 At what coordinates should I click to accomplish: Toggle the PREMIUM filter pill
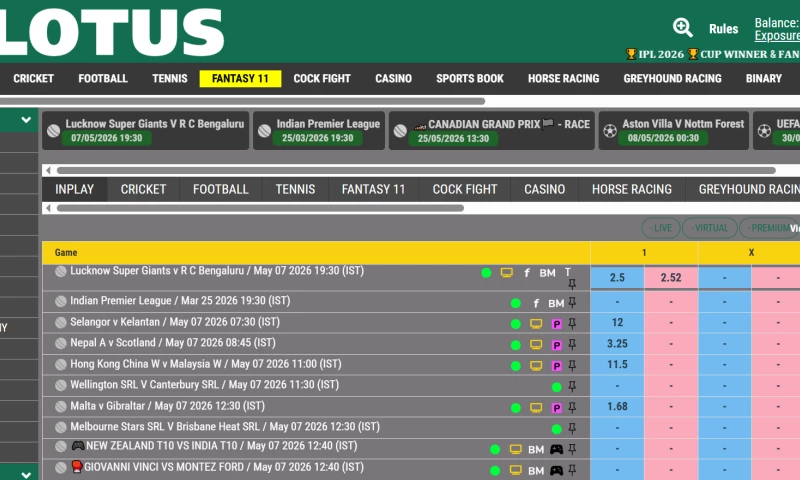769,228
